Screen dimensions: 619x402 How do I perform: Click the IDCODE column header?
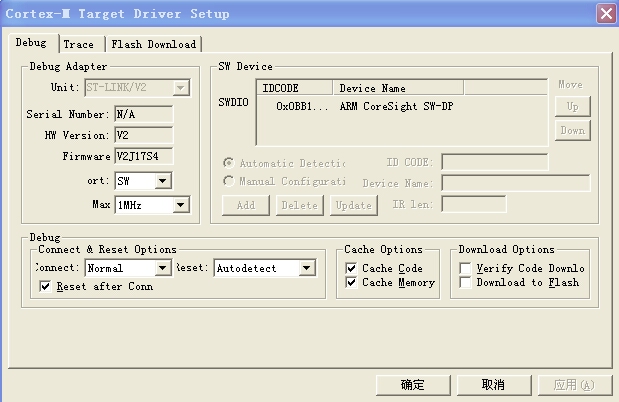[294, 88]
